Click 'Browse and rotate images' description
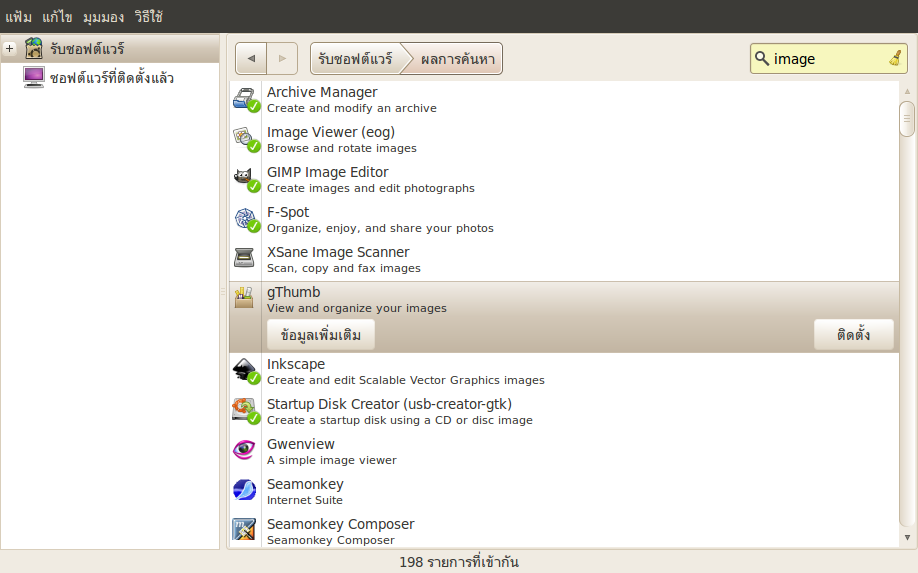Viewport: 918px width, 573px height. [341, 149]
